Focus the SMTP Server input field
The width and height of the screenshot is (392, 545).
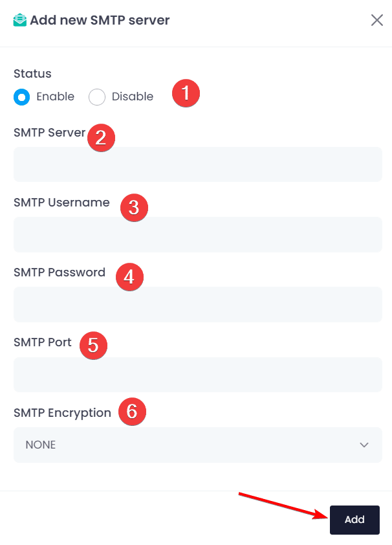197,164
